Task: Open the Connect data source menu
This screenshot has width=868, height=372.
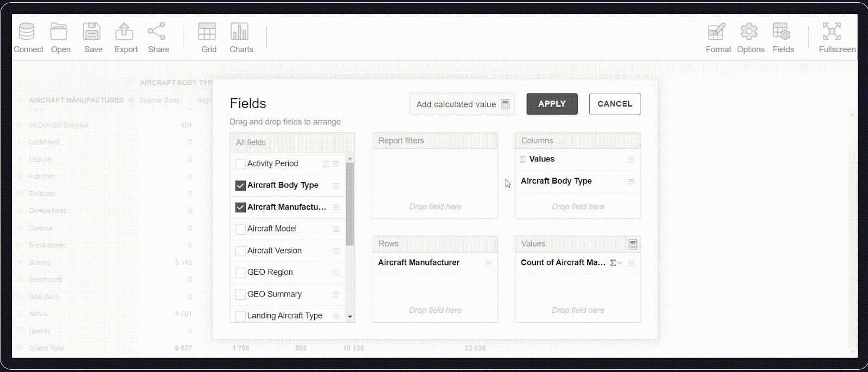Action: tap(28, 38)
